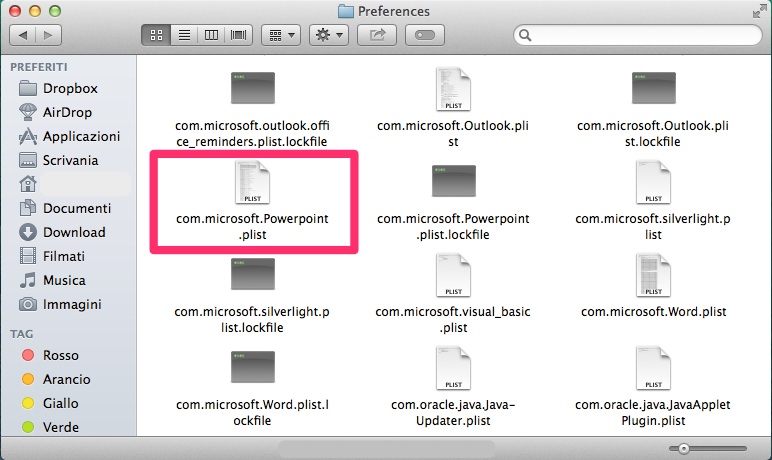Select the com.microsoft.Powerpoint.plist file icon
Viewport: 772px width, 460px height.
(253, 182)
